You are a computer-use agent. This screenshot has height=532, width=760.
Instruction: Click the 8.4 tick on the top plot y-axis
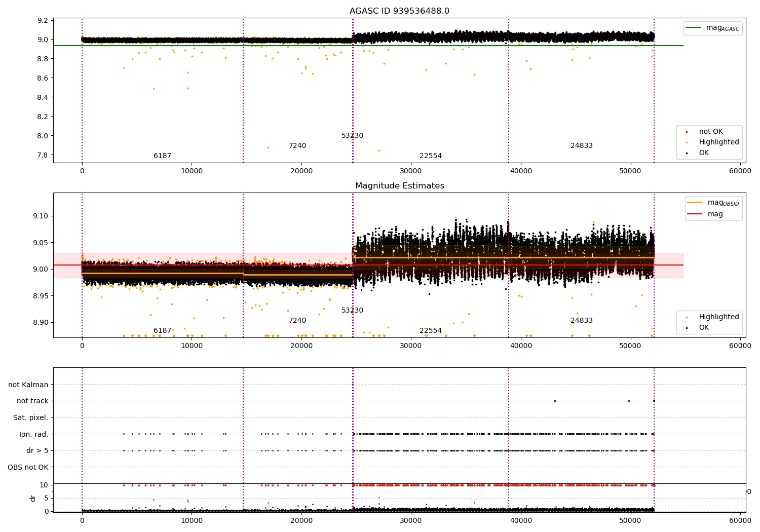(43, 97)
